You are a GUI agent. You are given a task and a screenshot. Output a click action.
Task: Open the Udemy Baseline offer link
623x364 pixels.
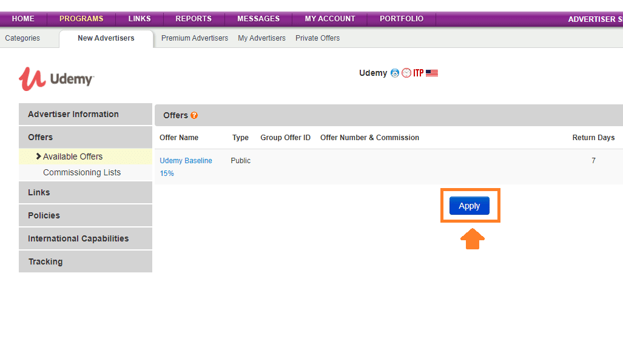click(186, 161)
